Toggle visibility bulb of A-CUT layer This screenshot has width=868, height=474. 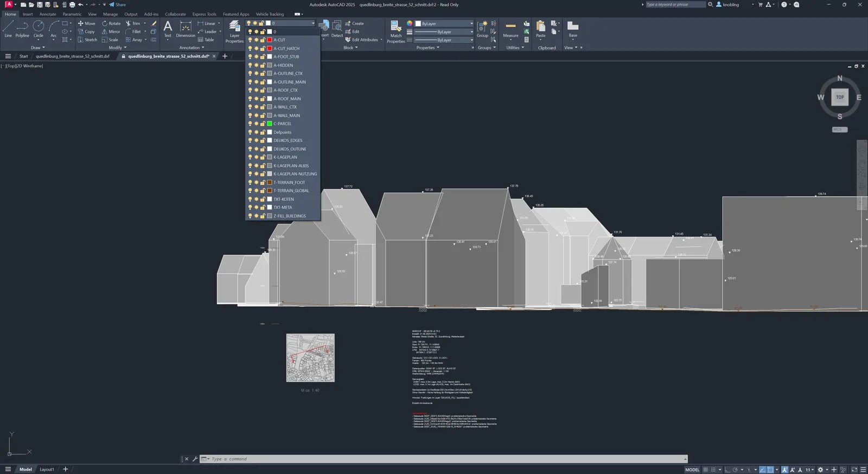(250, 40)
